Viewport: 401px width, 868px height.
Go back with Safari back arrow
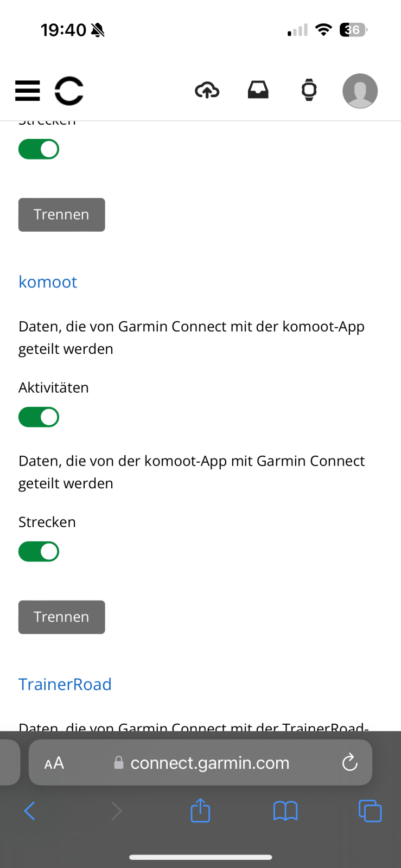click(30, 811)
